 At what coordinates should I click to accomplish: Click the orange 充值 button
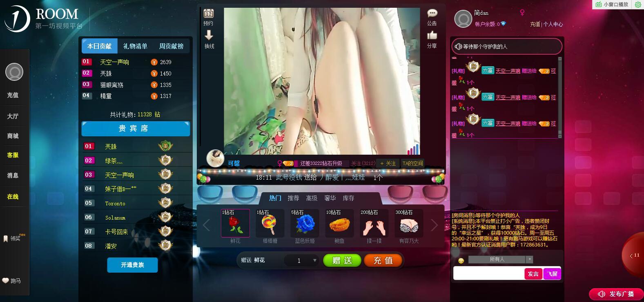click(383, 260)
